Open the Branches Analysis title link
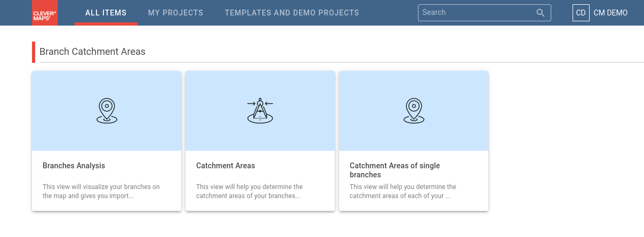The image size is (644, 237). click(x=74, y=166)
